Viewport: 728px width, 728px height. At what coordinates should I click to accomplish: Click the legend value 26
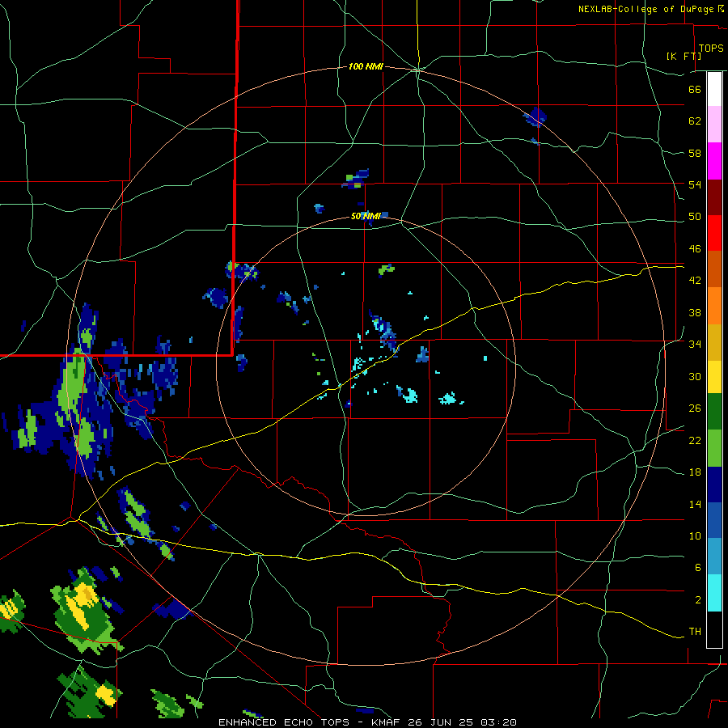click(x=695, y=408)
